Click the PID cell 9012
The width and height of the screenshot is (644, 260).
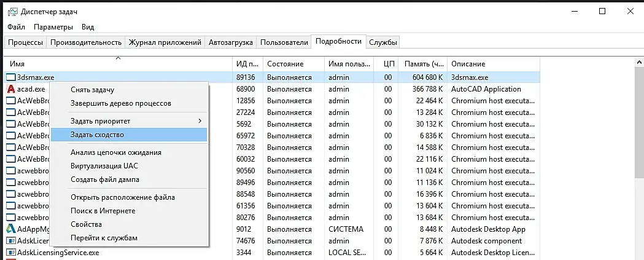click(x=244, y=229)
